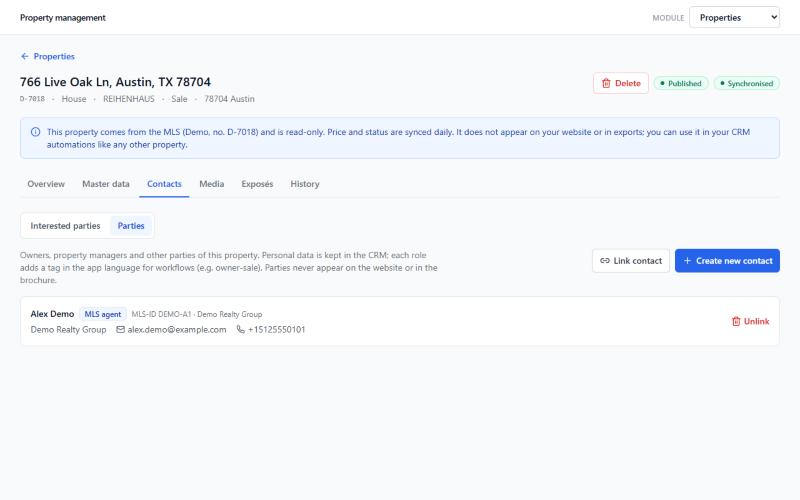Open the Module dropdown showing Properties
This screenshot has height=500, width=800.
(x=734, y=17)
